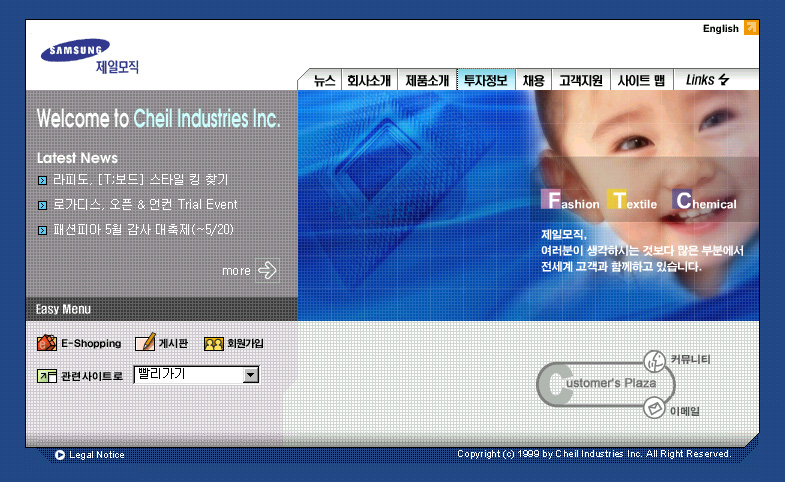The width and height of the screenshot is (785, 482).
Task: Open news 로가디스, 오픈 & 언컨 Trial Event
Action: (145, 205)
